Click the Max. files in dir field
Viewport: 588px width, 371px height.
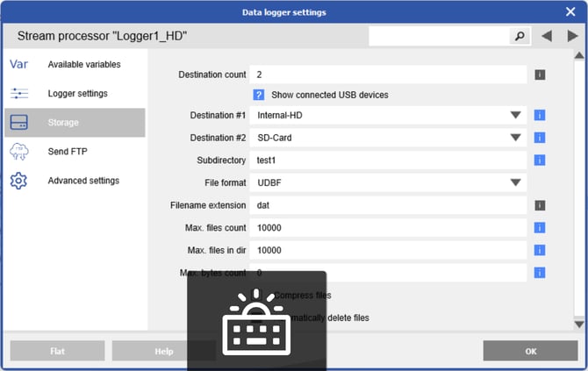click(x=388, y=250)
